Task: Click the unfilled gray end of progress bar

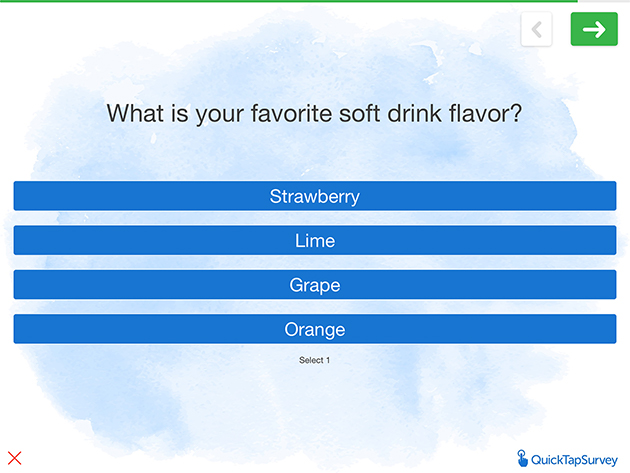Action: [604, 1]
